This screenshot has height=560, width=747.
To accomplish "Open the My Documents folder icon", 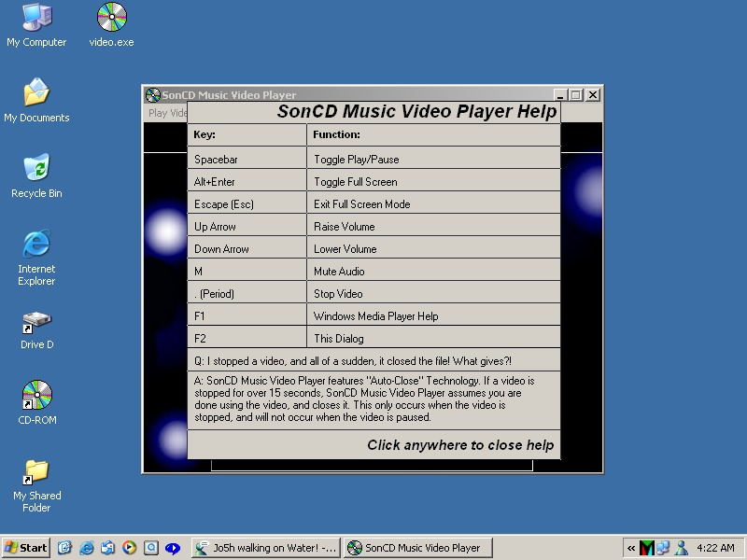I will click(36, 93).
